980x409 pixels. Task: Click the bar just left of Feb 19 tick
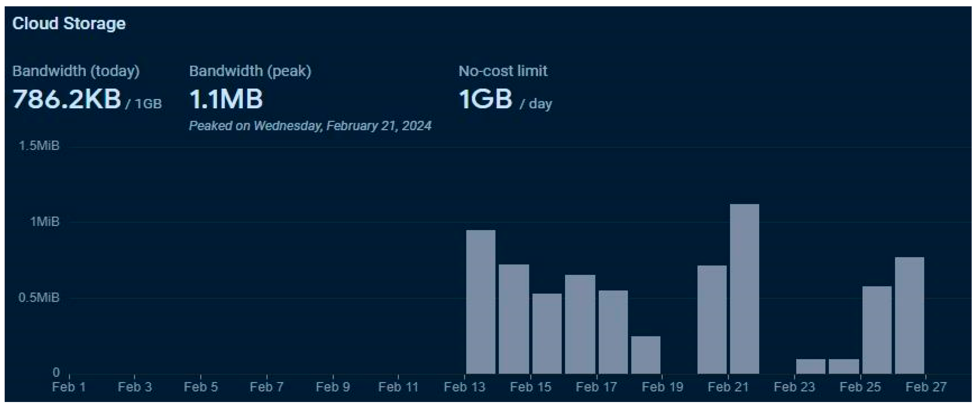645,355
